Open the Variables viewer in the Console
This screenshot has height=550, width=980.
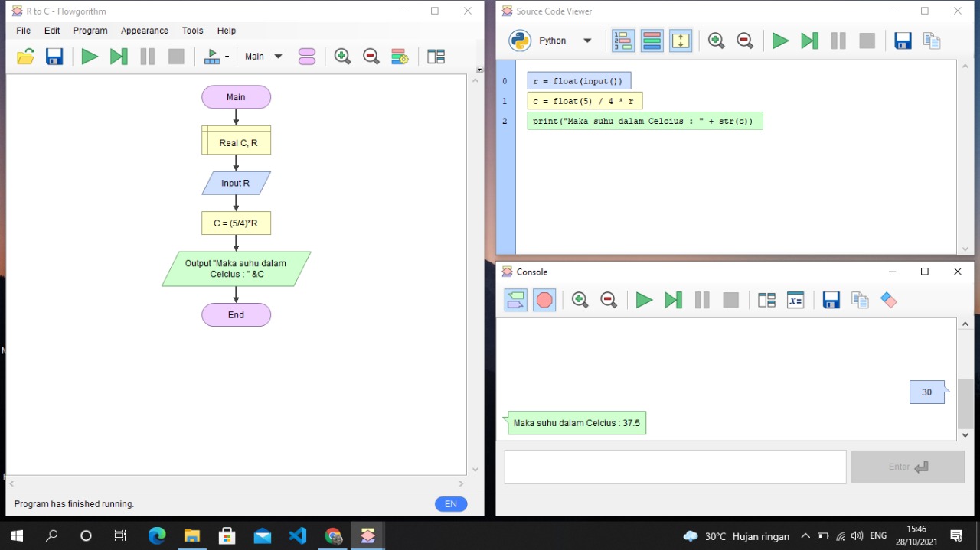point(795,300)
